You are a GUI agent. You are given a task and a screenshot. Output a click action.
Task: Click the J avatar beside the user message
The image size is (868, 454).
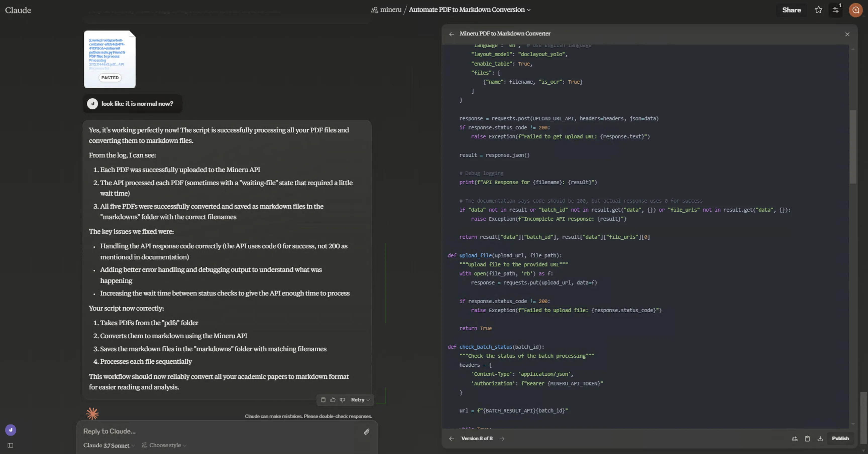pyautogui.click(x=92, y=104)
